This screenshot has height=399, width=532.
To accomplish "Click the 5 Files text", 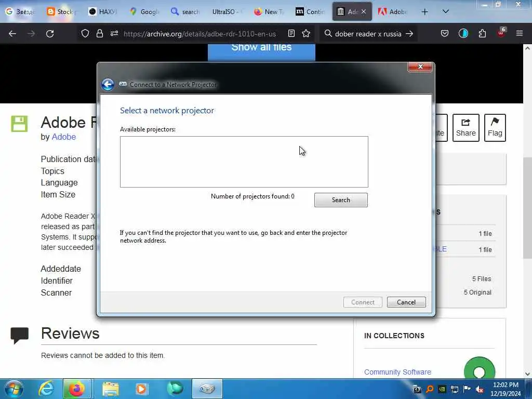I will 482,279.
